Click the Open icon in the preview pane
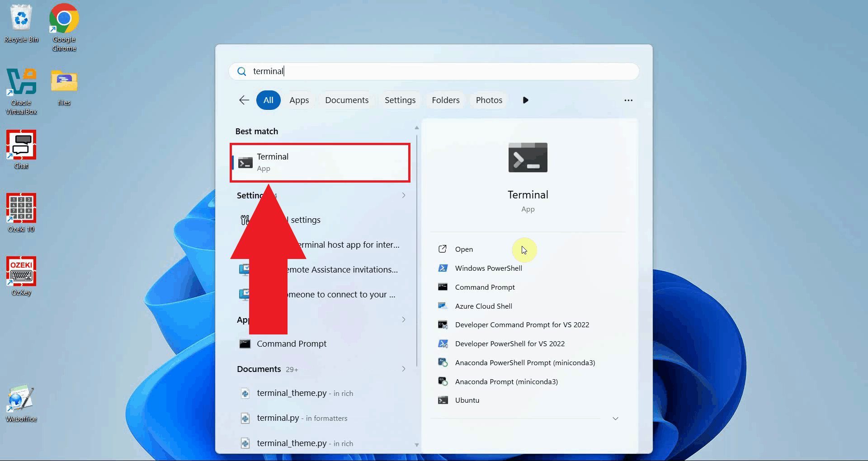 pyautogui.click(x=443, y=249)
